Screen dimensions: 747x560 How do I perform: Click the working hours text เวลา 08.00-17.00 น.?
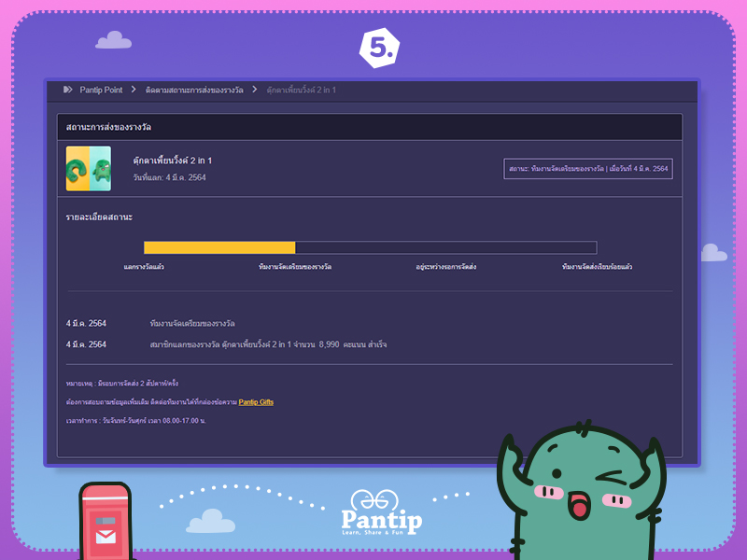click(x=135, y=421)
